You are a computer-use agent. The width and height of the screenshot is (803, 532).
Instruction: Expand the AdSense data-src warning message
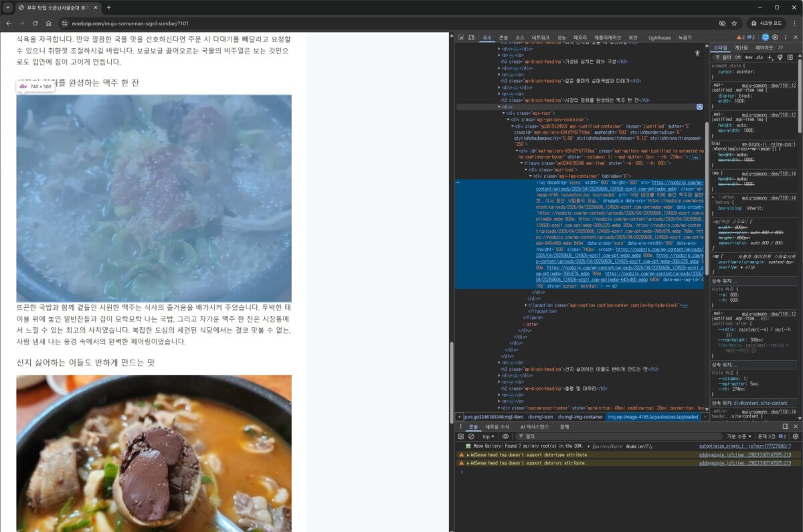pyautogui.click(x=468, y=462)
